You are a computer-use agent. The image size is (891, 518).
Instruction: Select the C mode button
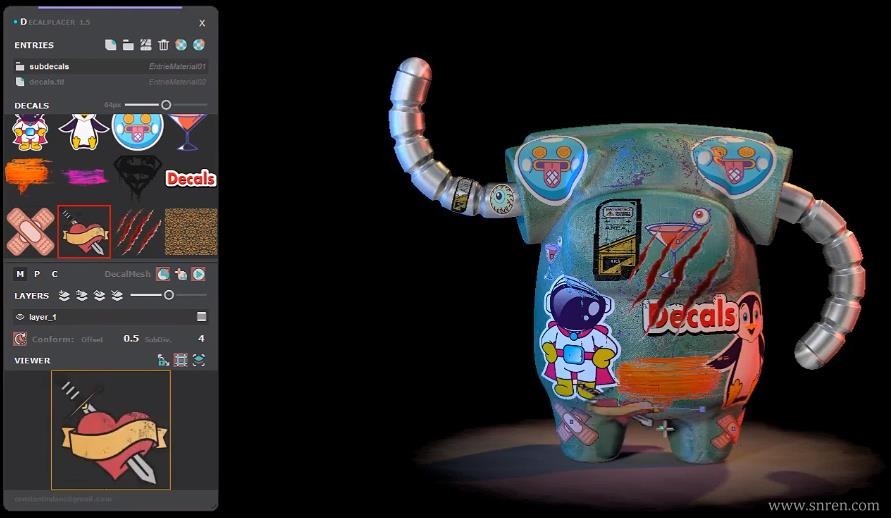(x=55, y=274)
